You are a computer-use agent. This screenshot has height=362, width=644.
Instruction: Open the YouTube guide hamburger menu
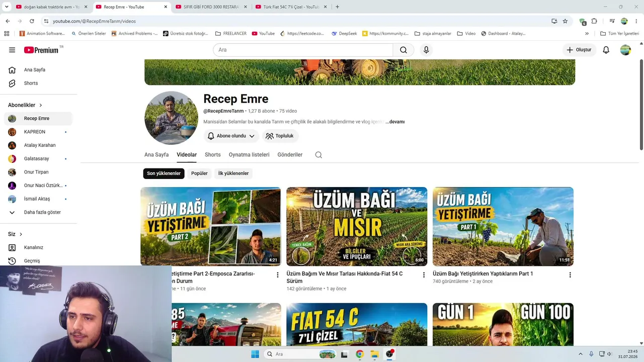pos(12,50)
